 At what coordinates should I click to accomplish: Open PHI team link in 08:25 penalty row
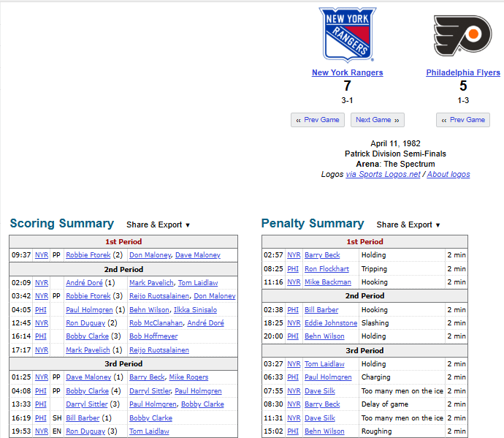(293, 269)
